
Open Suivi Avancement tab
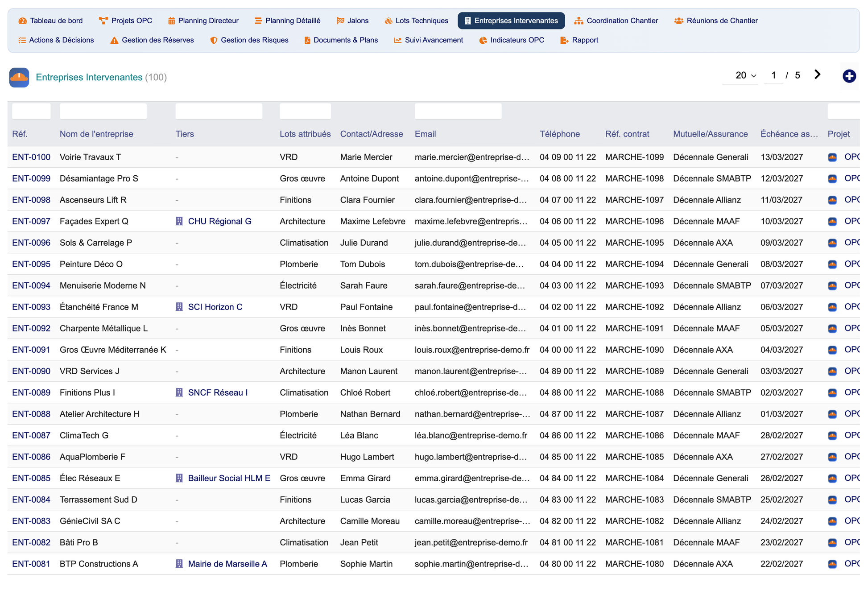429,40
